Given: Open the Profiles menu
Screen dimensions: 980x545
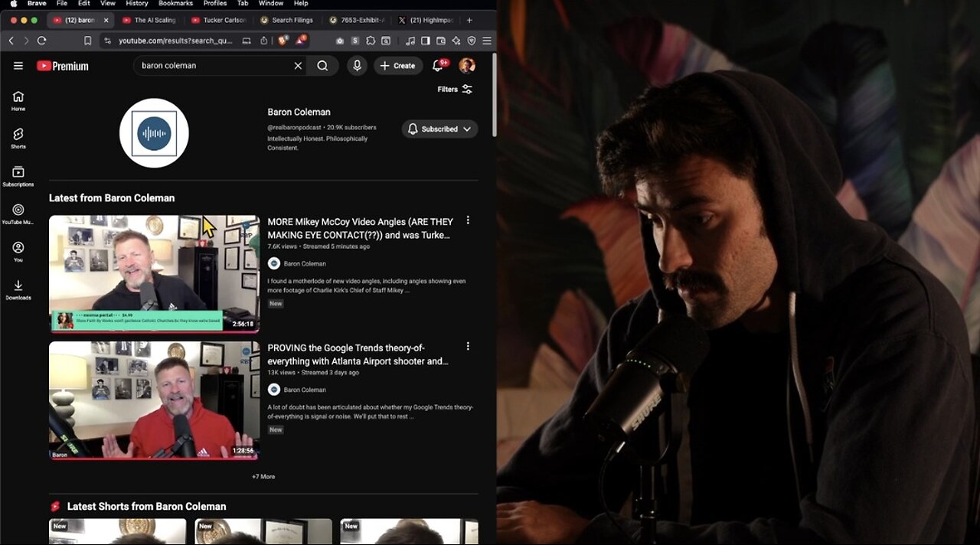Looking at the screenshot, I should point(215,4).
